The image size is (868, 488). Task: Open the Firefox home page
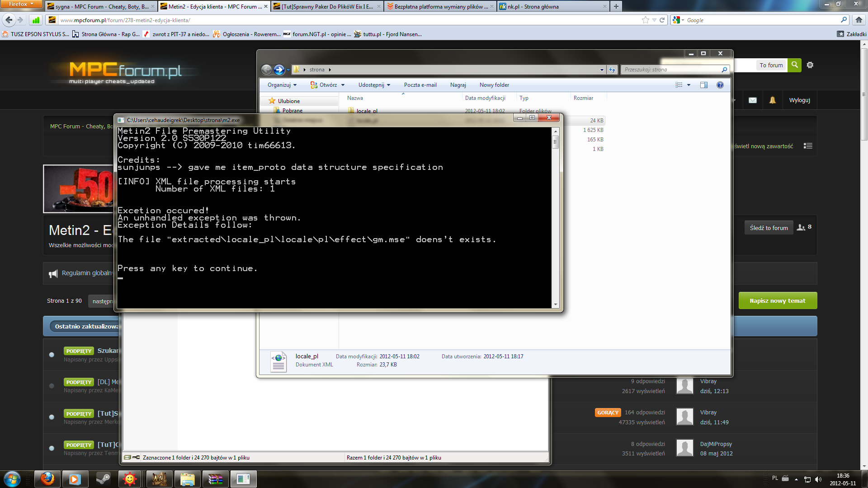point(859,20)
